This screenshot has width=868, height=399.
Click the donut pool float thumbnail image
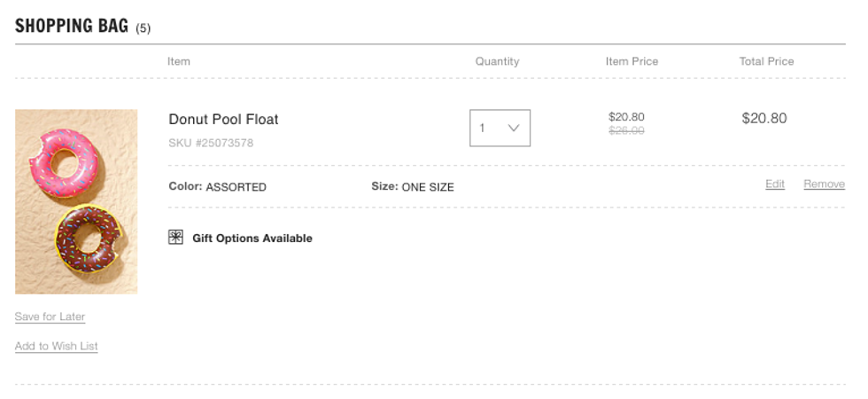76,201
